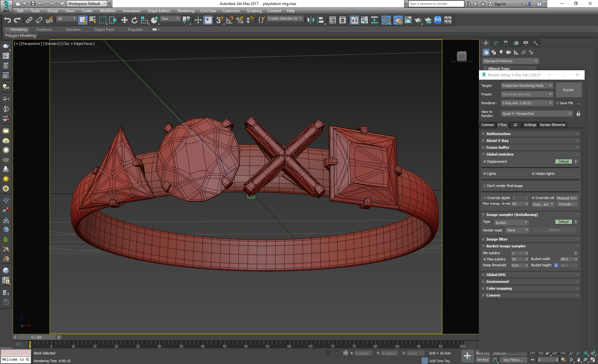Image resolution: width=598 pixels, height=364 pixels.
Task: Toggle the Hidden lights checkbox
Action: (533, 174)
